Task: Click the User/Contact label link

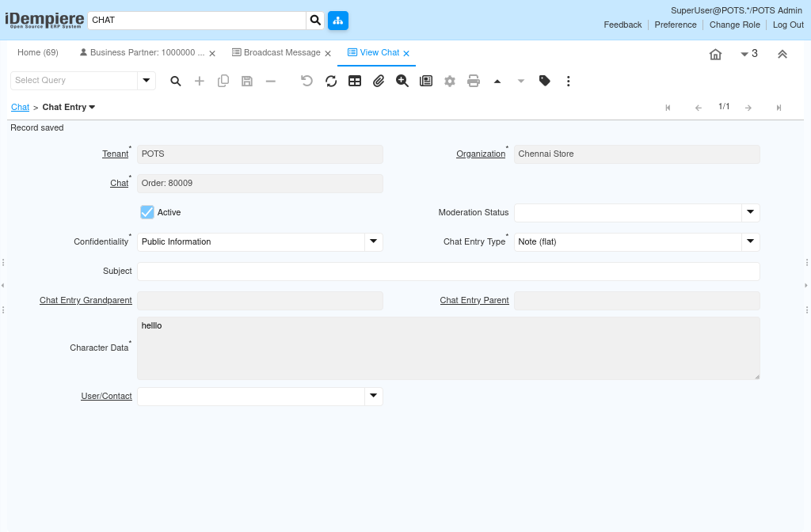Action: click(x=107, y=396)
